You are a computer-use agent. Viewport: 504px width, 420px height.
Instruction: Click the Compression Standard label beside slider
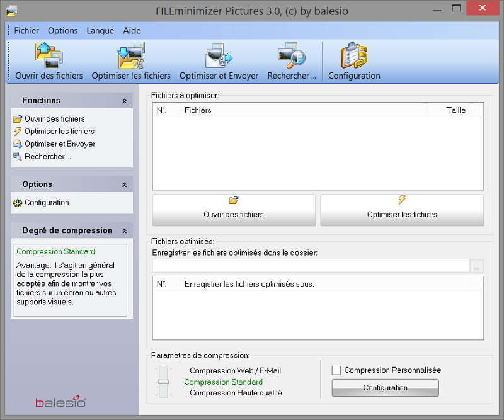click(x=224, y=382)
